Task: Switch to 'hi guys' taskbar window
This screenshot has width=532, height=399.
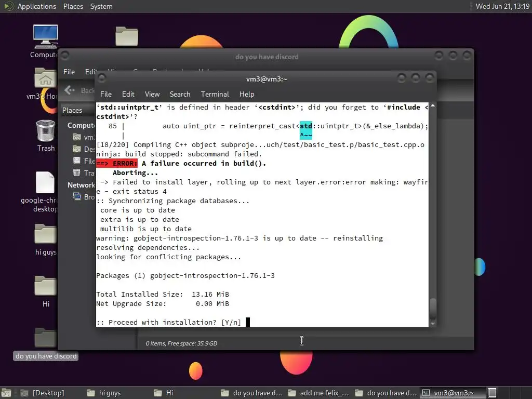Action: (104, 393)
